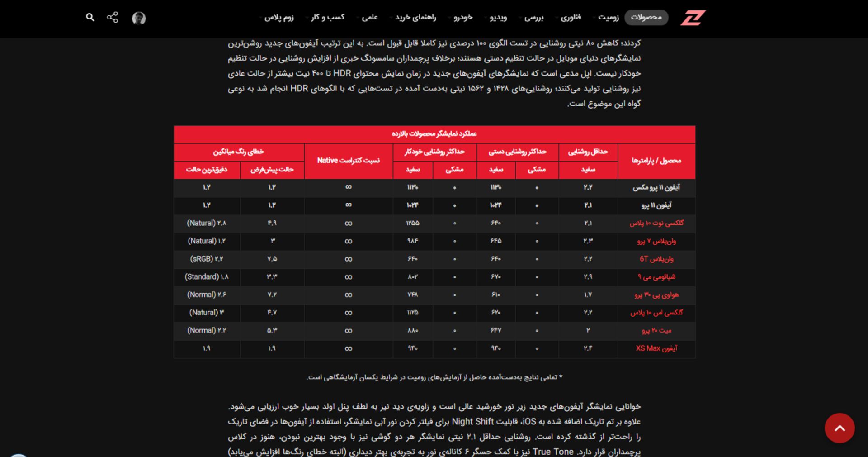This screenshot has height=457, width=868.
Task: Open the وان‌پلاس ۷ پرو link
Action: click(x=656, y=241)
